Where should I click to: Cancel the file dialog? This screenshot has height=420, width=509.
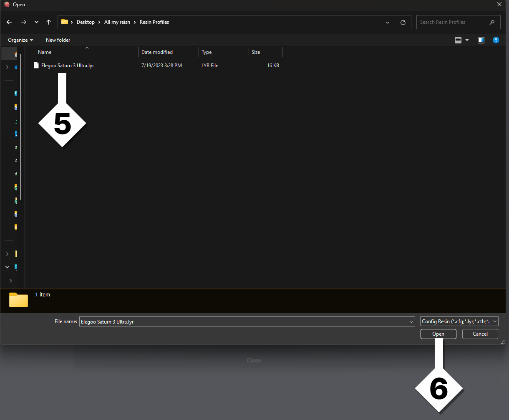coord(480,334)
